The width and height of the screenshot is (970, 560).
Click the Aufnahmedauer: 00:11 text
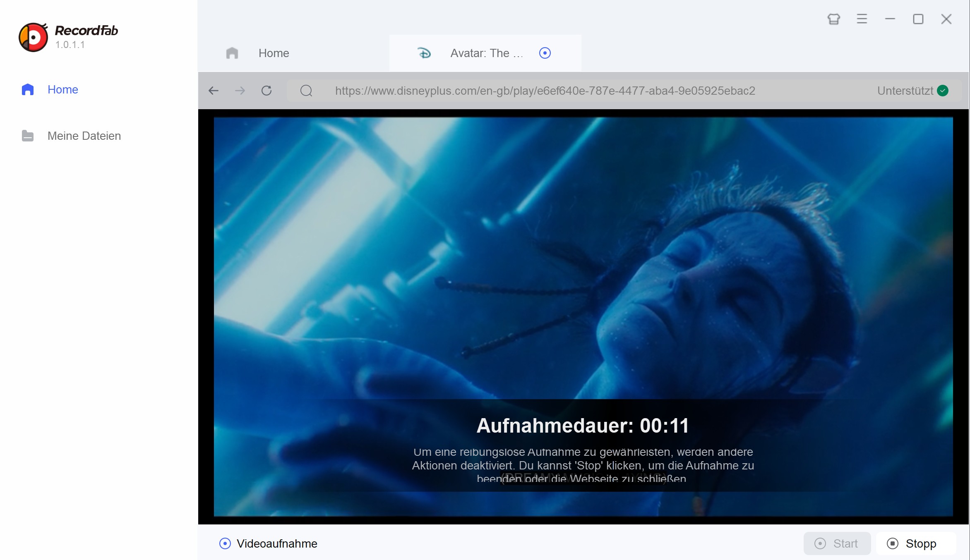[x=583, y=426]
